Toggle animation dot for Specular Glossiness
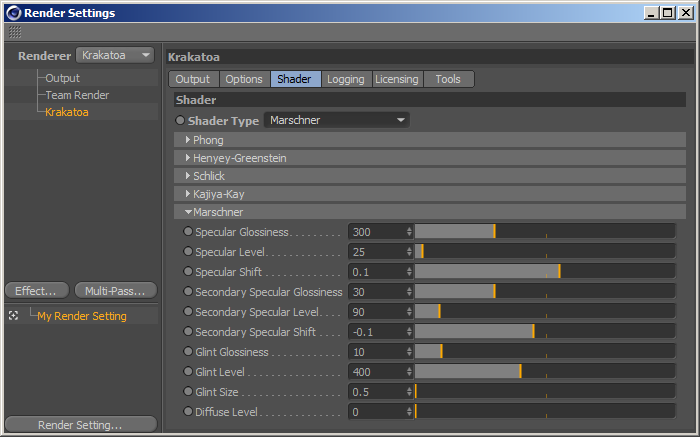 point(188,231)
